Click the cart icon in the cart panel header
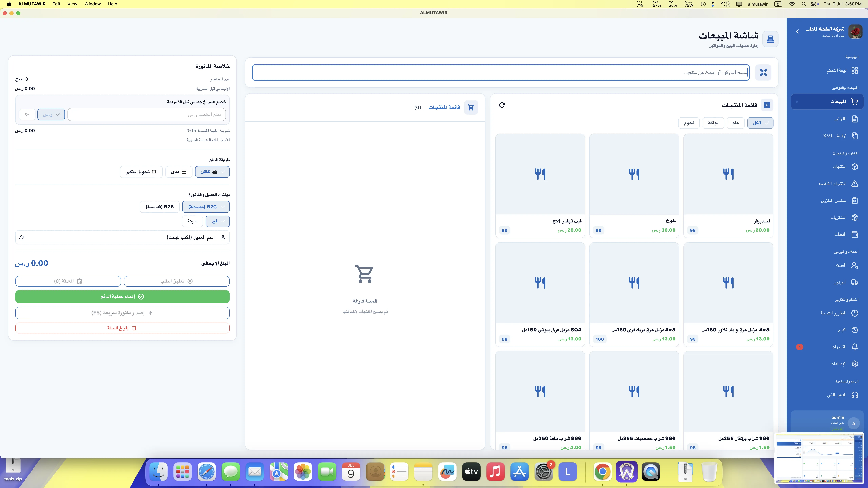The width and height of the screenshot is (868, 488). tap(471, 107)
